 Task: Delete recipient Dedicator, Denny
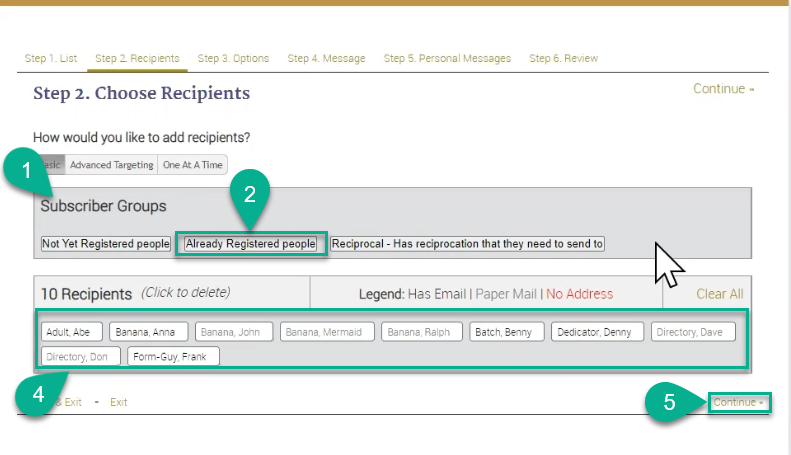pyautogui.click(x=597, y=332)
